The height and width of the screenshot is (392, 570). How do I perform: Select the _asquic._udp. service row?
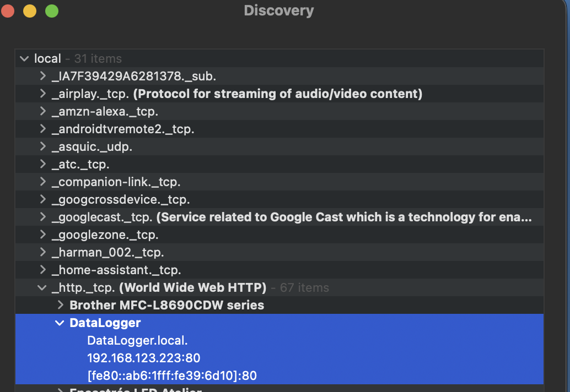click(x=92, y=146)
